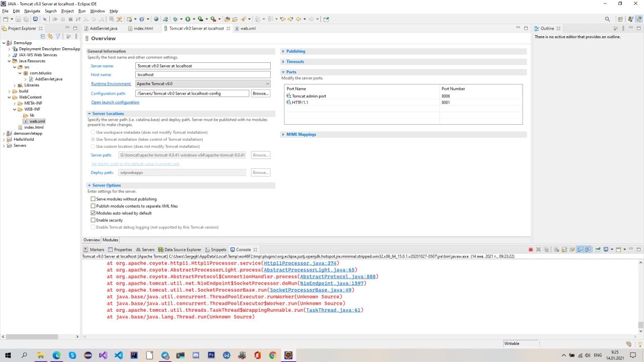Viewport: 644px width, 362px height.
Task: Open NioEndpoint.java:1597 stack trace link
Action: pyautogui.click(x=333, y=283)
